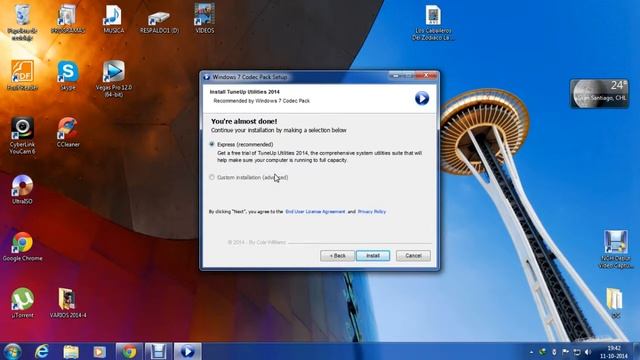The height and width of the screenshot is (360, 640).
Task: Open the Recycle Bin desktop icon
Action: [22, 22]
